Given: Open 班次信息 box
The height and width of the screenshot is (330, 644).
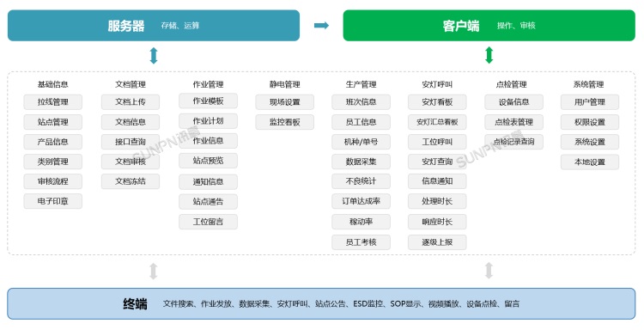Looking at the screenshot, I should (x=361, y=102).
